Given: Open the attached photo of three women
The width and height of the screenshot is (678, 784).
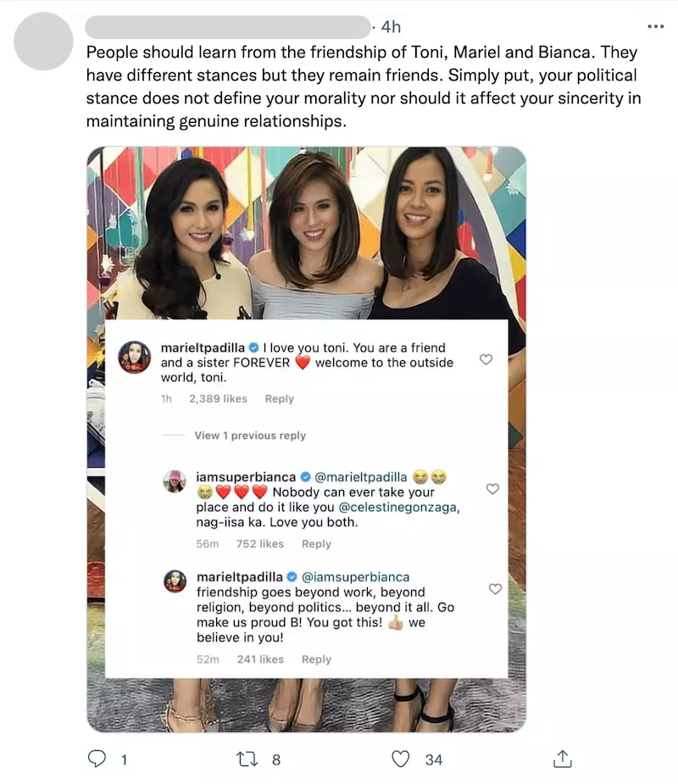Looking at the screenshot, I should pyautogui.click(x=307, y=233).
